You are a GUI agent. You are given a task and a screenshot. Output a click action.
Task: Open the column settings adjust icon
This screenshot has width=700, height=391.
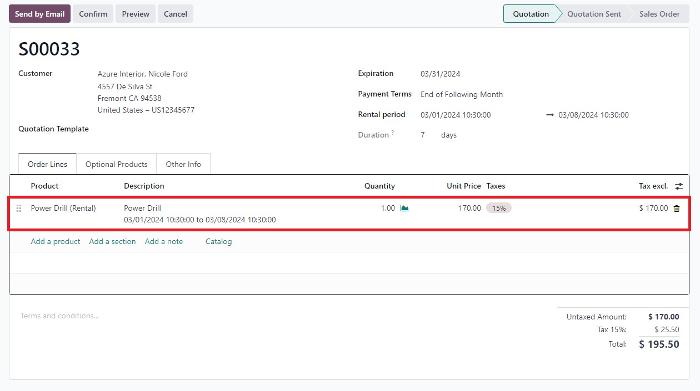679,187
